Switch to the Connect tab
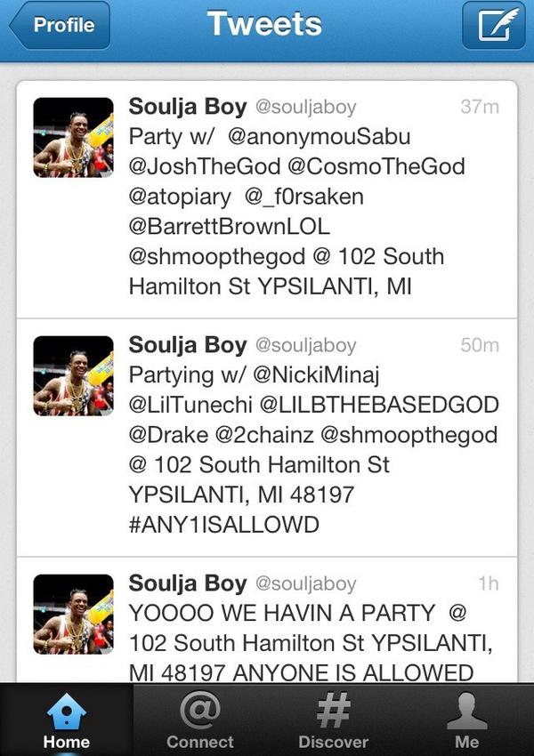534x756 pixels. pos(199,720)
